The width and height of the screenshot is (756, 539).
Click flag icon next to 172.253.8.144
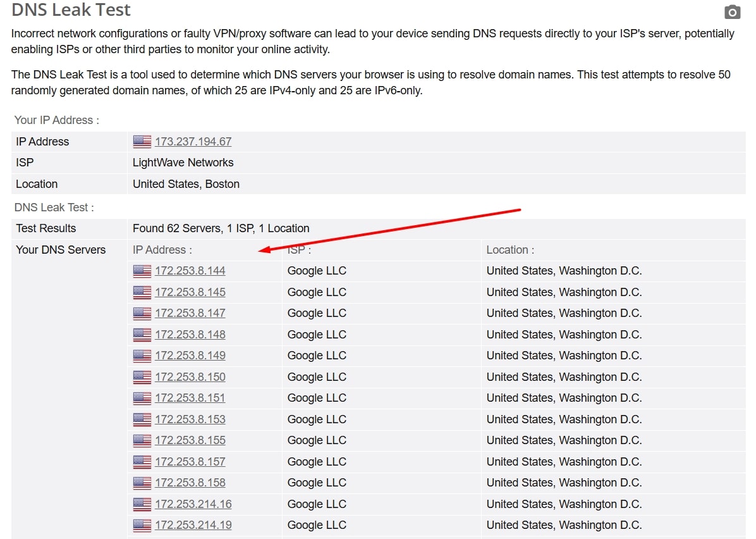pos(142,271)
